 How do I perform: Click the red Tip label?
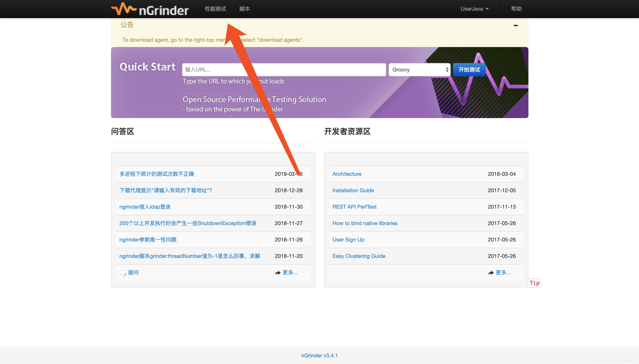coord(534,283)
